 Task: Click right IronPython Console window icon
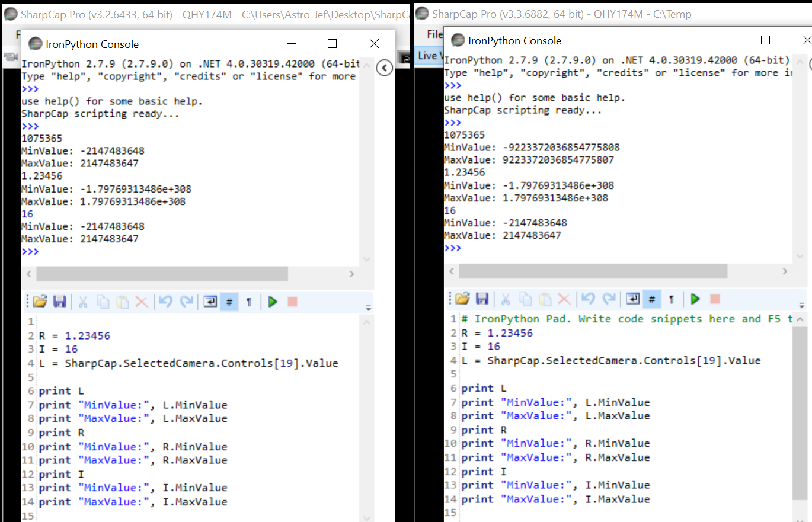pyautogui.click(x=458, y=40)
